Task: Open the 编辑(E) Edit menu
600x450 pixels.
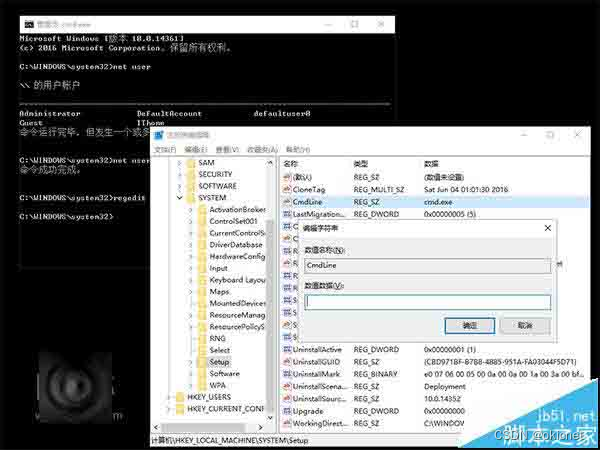Action: point(196,149)
